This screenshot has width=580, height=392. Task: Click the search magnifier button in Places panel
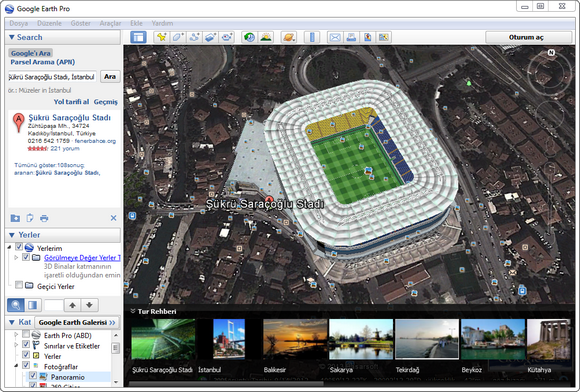(16, 305)
